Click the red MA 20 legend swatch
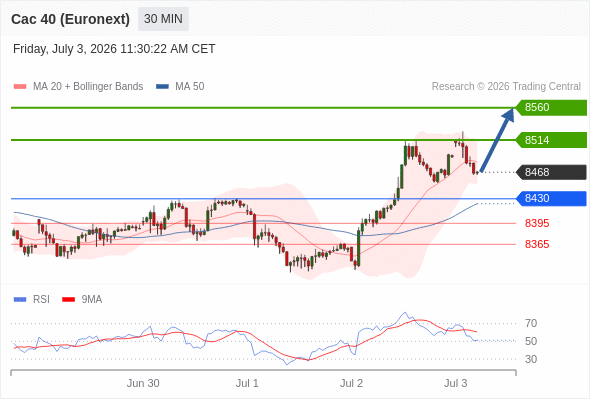The image size is (590, 400). (20, 87)
